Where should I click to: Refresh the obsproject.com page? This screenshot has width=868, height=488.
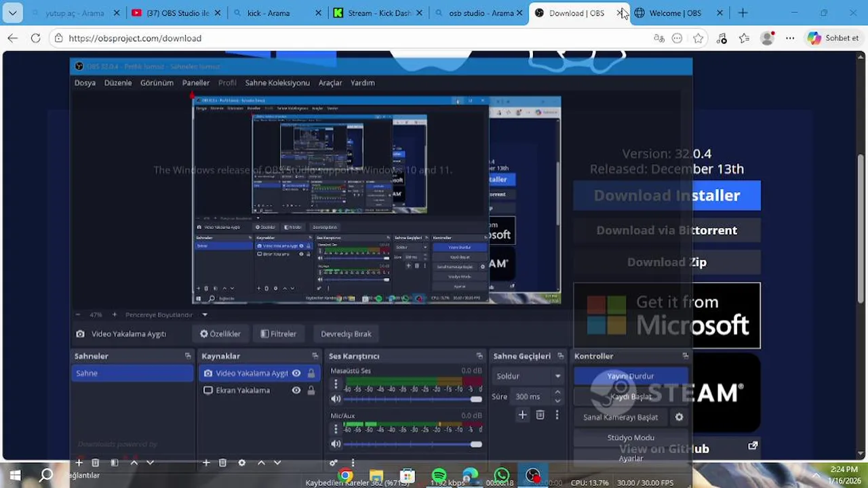[x=35, y=38]
